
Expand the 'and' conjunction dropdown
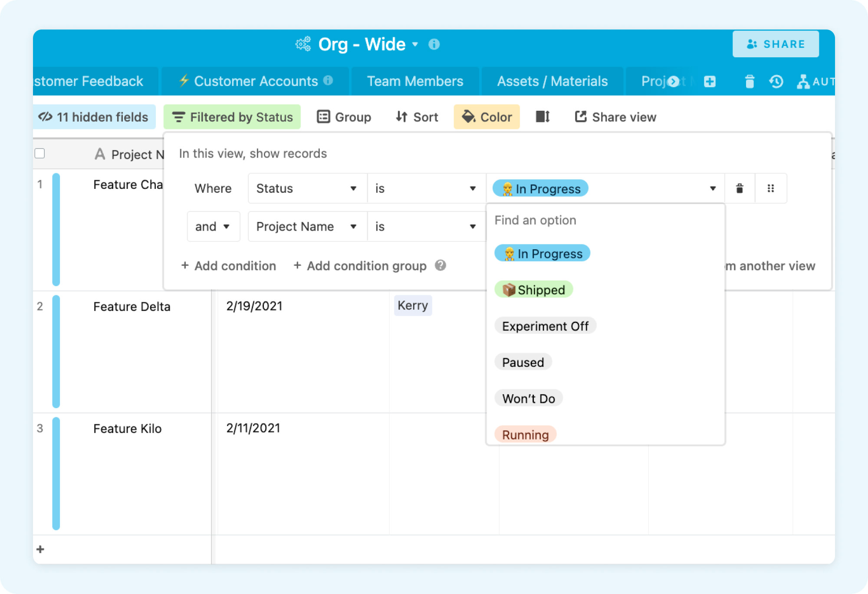tap(213, 226)
